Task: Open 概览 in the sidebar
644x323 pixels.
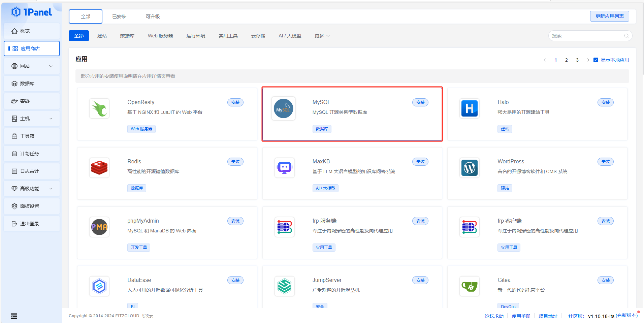Action: click(32, 31)
